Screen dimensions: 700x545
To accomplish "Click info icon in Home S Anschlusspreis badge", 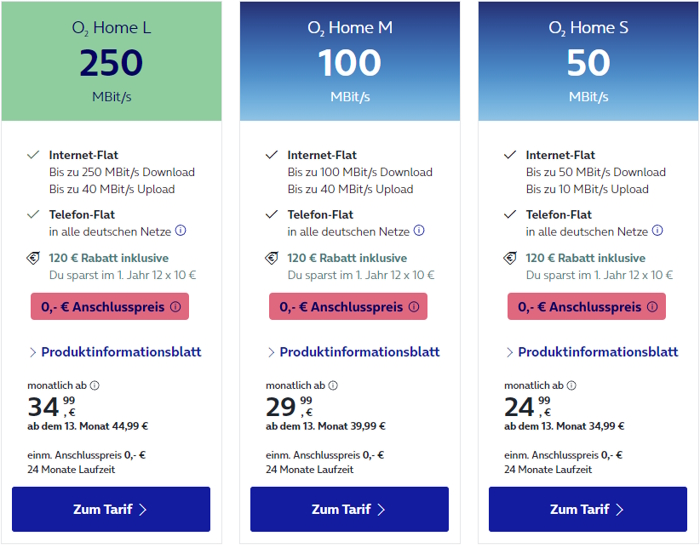I will (652, 307).
